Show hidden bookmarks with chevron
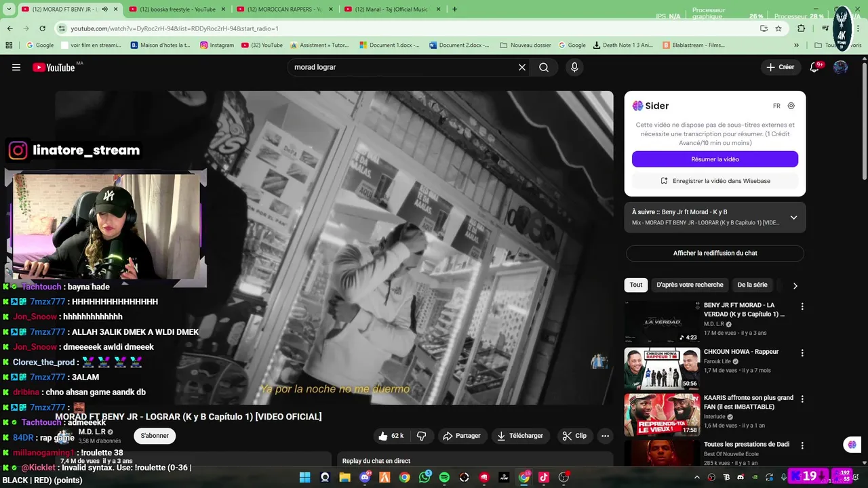Viewport: 868px width, 488px height. click(x=796, y=45)
